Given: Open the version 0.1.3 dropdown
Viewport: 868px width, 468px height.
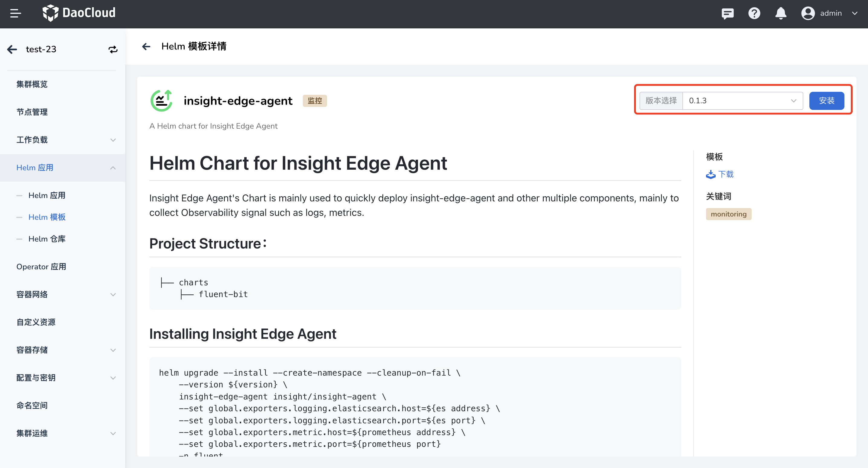Looking at the screenshot, I should (742, 101).
